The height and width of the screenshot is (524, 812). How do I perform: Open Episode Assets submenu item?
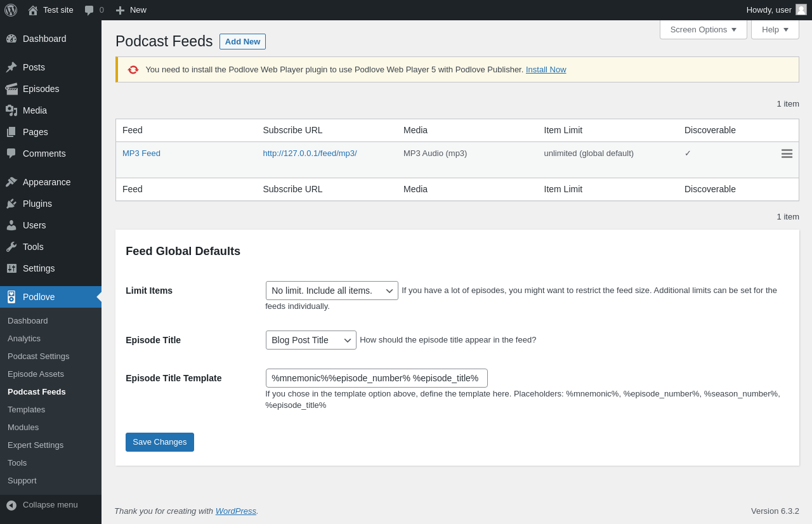(x=36, y=374)
